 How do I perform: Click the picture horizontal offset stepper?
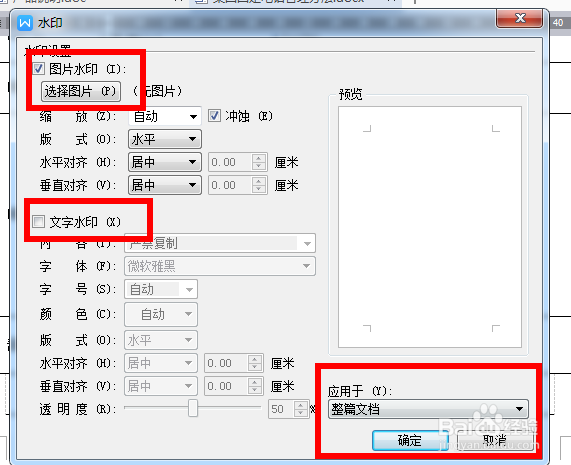259,162
